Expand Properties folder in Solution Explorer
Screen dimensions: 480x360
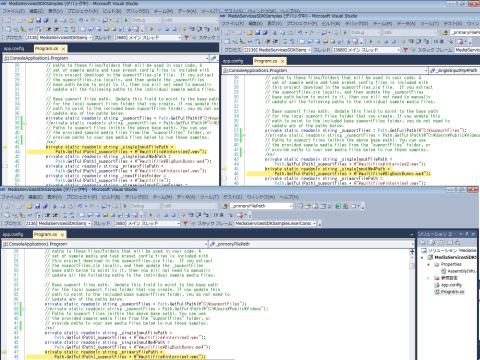(x=429, y=264)
